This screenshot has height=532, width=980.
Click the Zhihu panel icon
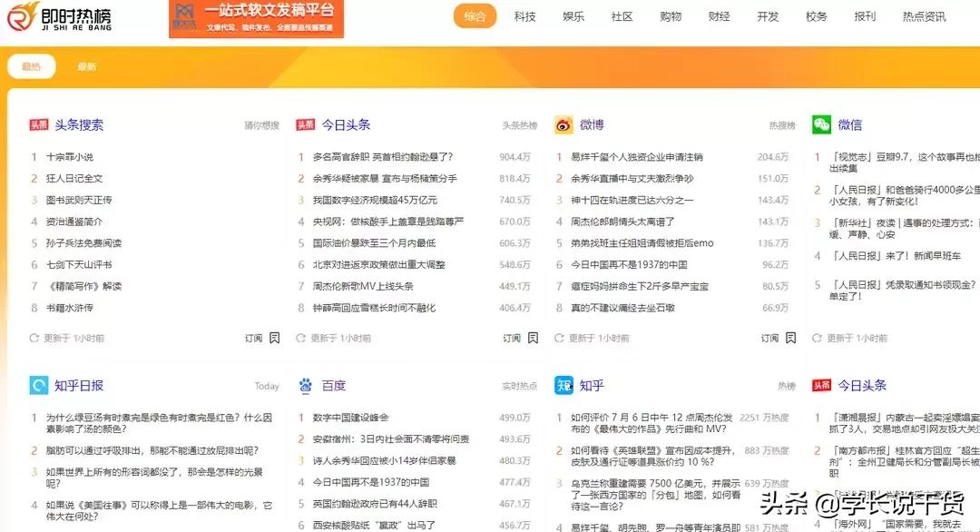coord(563,385)
